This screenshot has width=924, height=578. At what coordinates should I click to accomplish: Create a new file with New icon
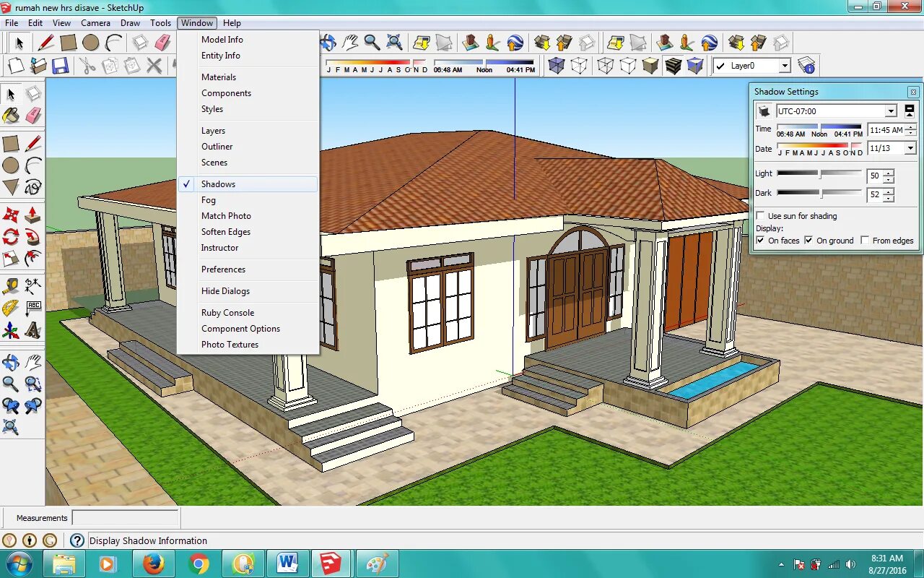click(16, 66)
